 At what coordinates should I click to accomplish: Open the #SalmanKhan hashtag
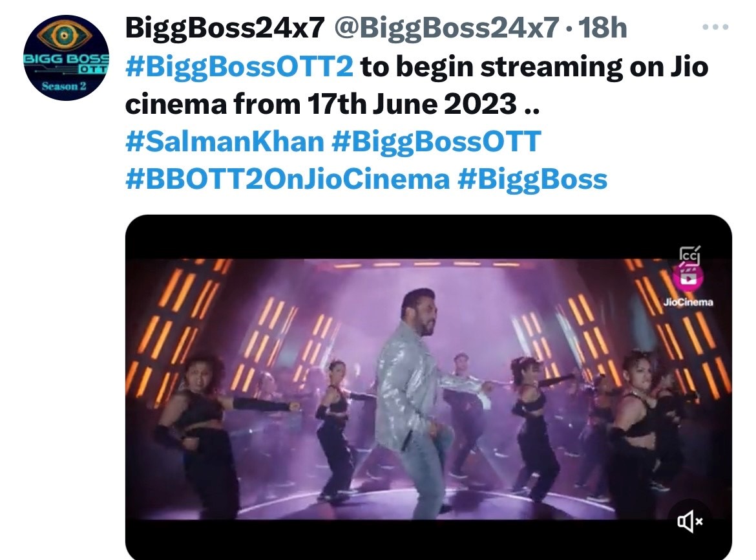[x=224, y=142]
